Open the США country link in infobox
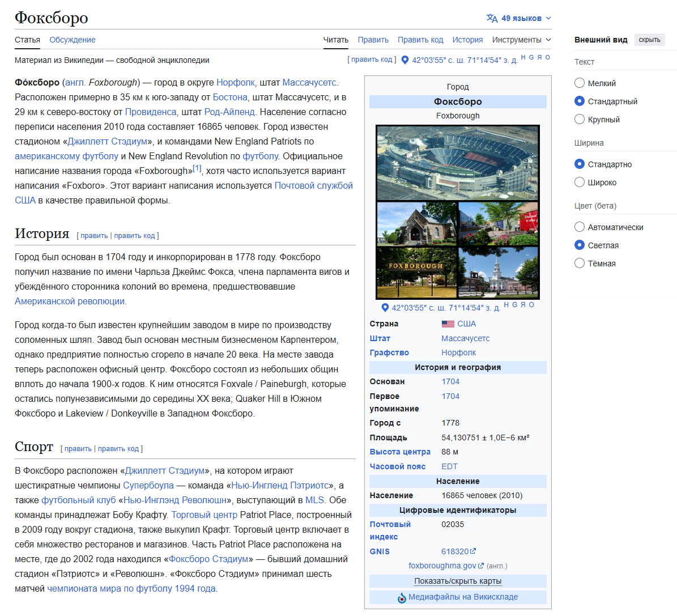 [466, 324]
